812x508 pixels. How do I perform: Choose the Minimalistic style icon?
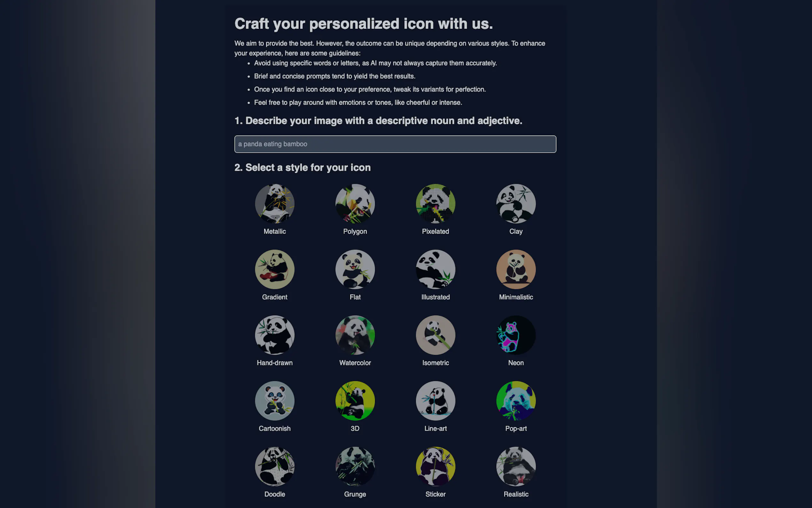(x=516, y=269)
